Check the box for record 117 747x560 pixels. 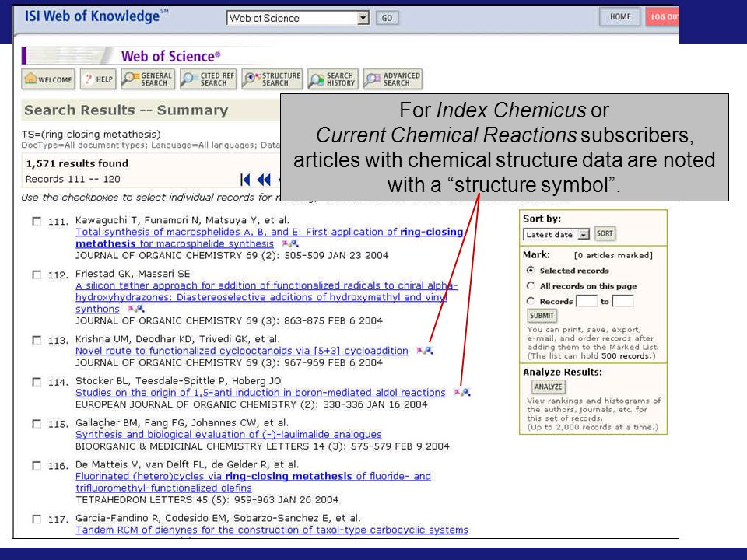tap(37, 519)
